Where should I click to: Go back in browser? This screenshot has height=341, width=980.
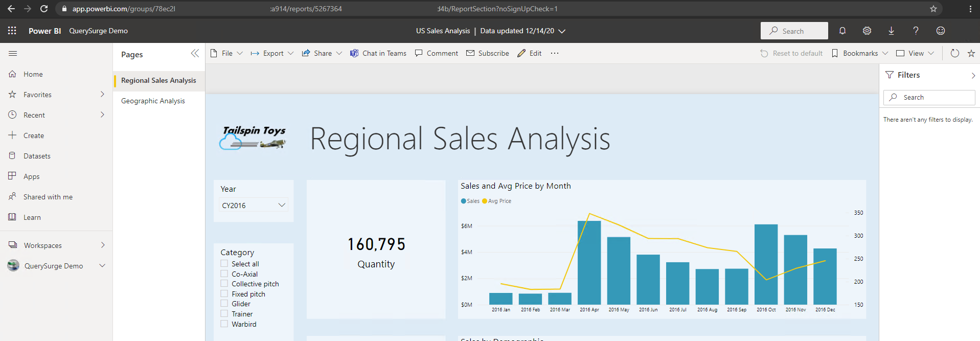[11, 9]
